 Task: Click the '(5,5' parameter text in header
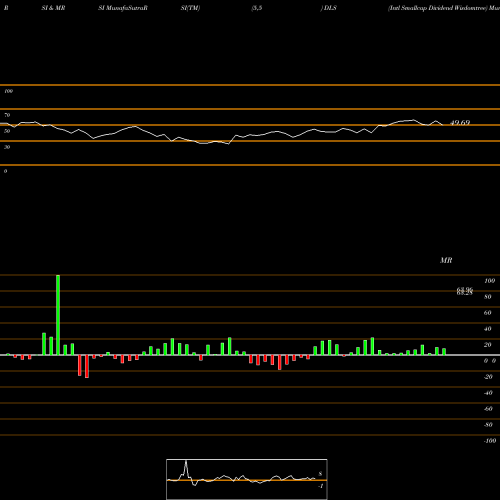257,8
